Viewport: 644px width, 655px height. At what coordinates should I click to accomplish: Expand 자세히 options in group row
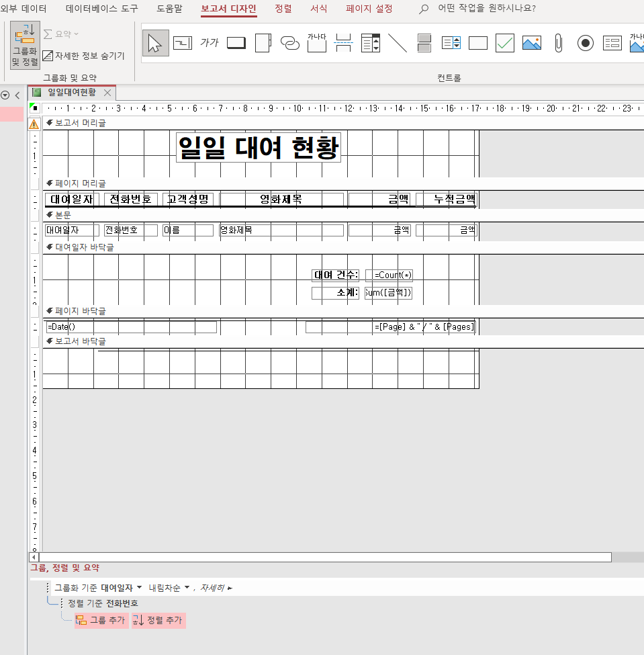(216, 588)
